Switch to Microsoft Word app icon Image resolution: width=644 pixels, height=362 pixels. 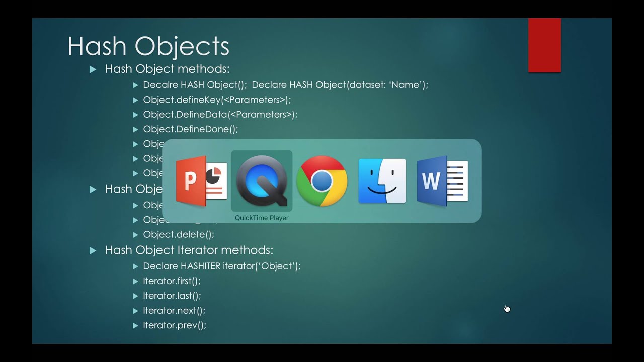tap(443, 181)
